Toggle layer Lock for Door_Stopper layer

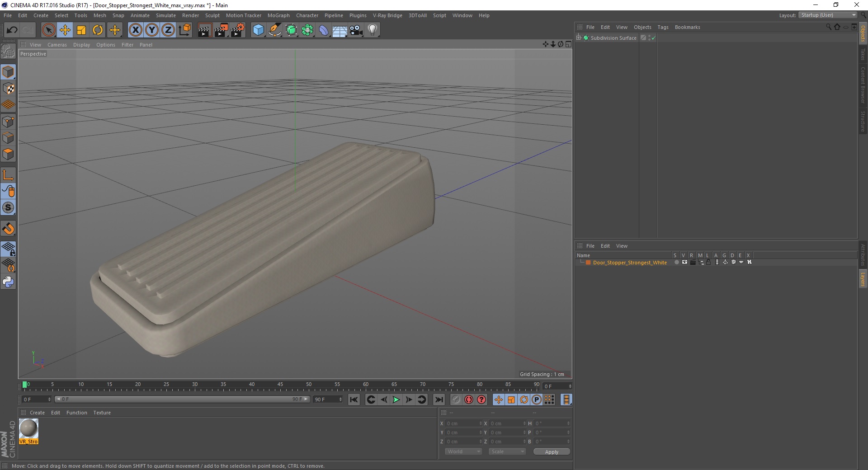coord(709,263)
